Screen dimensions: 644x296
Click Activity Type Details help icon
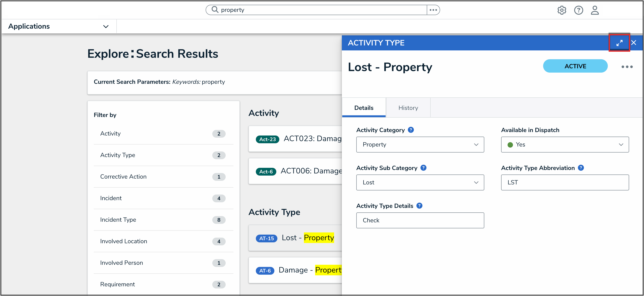[419, 206]
